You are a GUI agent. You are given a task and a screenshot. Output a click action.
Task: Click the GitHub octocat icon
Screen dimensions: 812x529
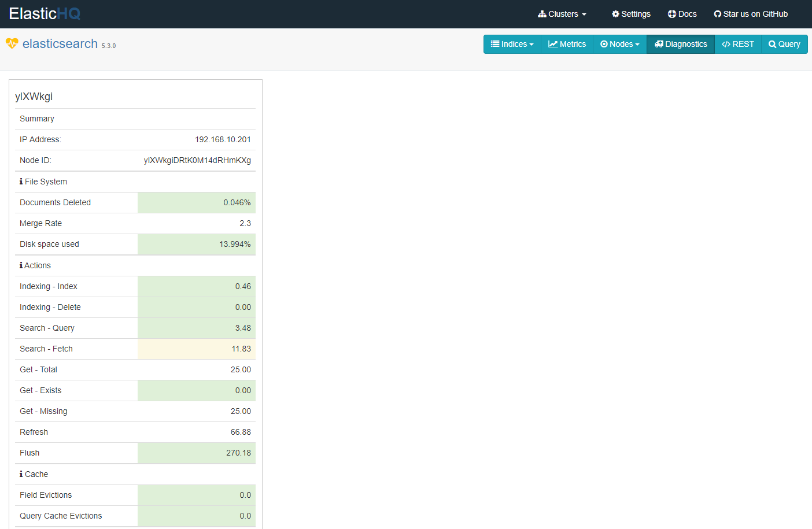tap(717, 14)
